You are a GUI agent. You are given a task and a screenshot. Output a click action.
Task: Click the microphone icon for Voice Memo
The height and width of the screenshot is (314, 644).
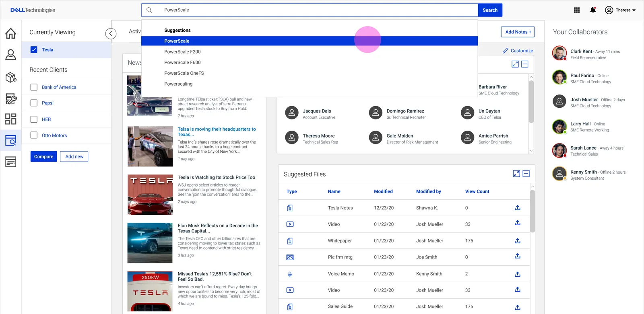[x=290, y=274]
